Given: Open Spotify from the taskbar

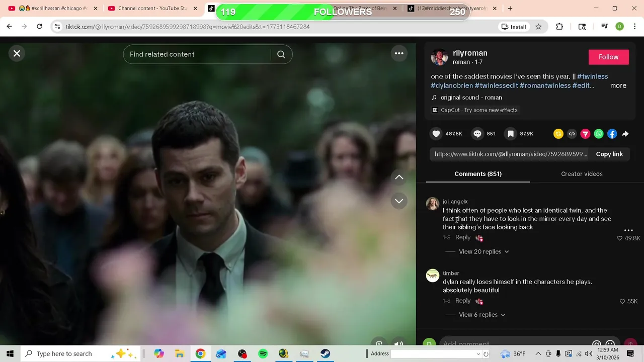Looking at the screenshot, I should tap(263, 353).
